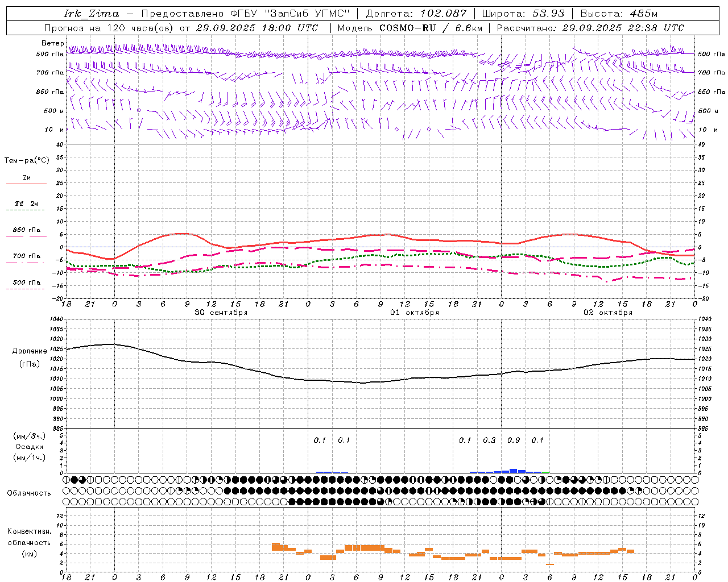Click the Тем-ра(°C) temperature panel label

coord(27,161)
